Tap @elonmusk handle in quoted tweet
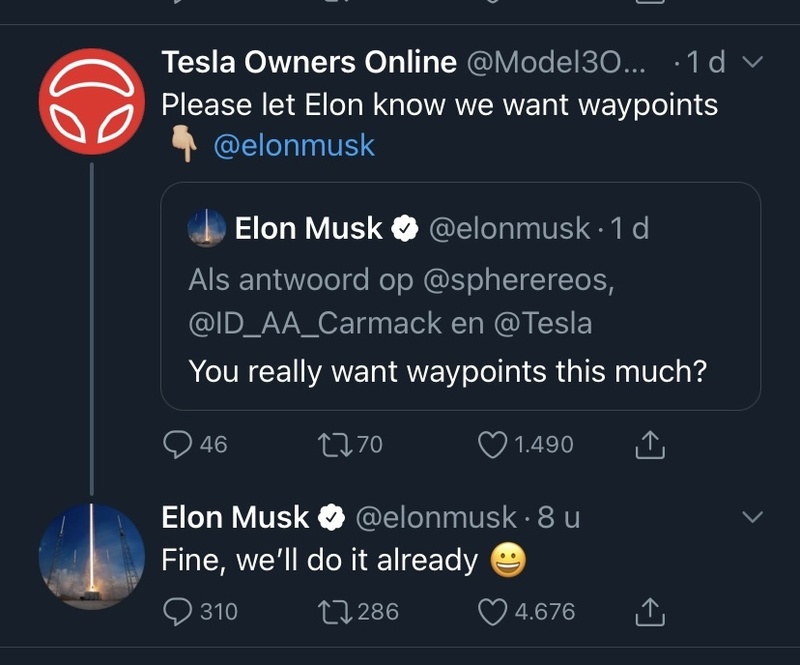The height and width of the screenshot is (665, 800). click(x=509, y=228)
